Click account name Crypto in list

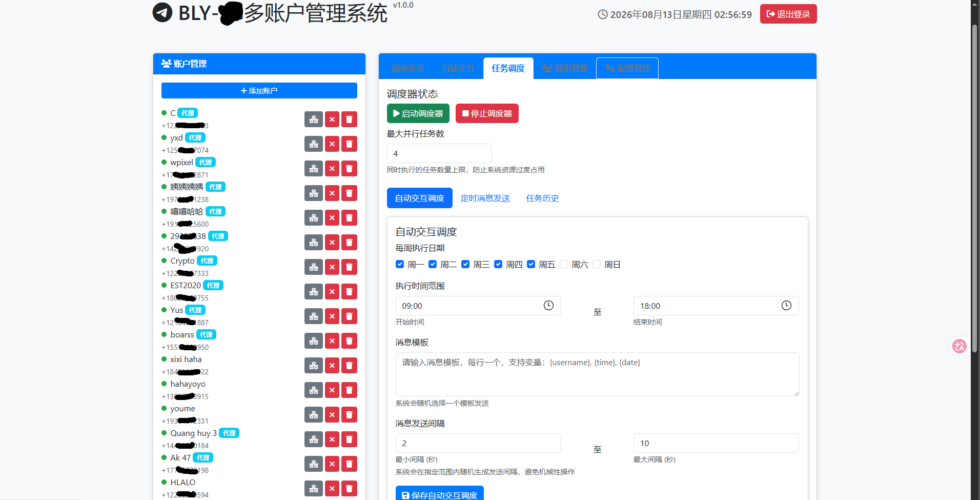pyautogui.click(x=182, y=261)
